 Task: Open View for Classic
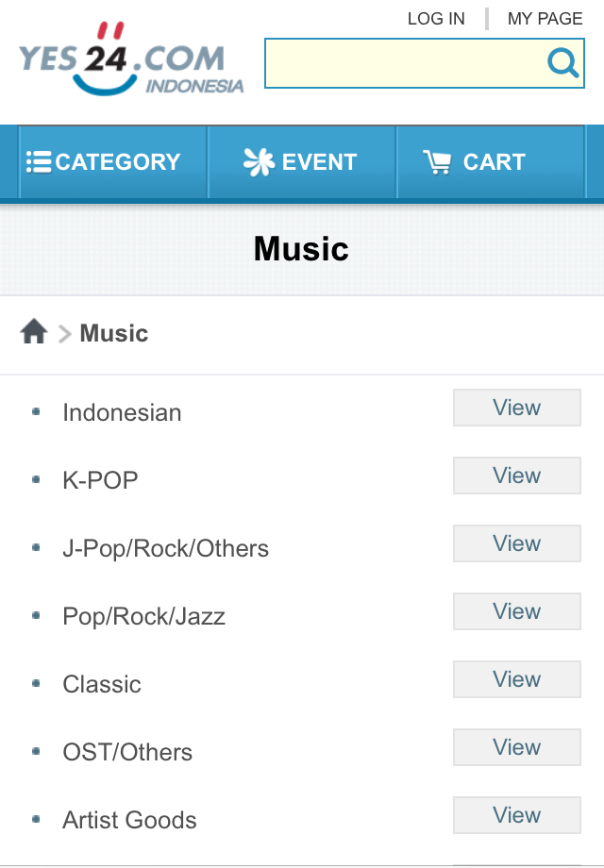[x=516, y=680]
